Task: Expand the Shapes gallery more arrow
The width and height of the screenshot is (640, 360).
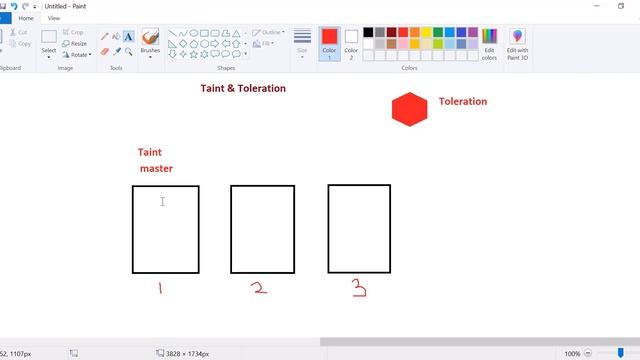Action: 245,54
